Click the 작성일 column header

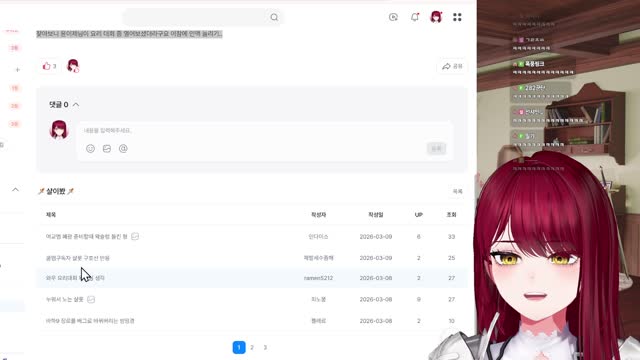[376, 215]
